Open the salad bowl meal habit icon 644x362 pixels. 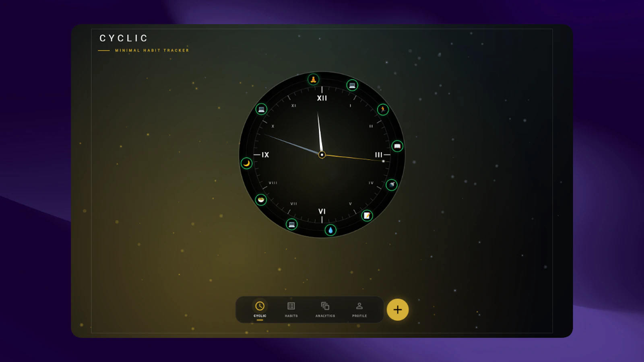pos(261,200)
